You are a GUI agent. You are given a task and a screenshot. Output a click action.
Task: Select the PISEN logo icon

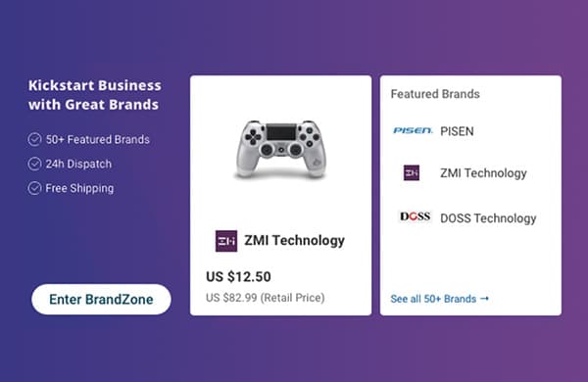(413, 130)
